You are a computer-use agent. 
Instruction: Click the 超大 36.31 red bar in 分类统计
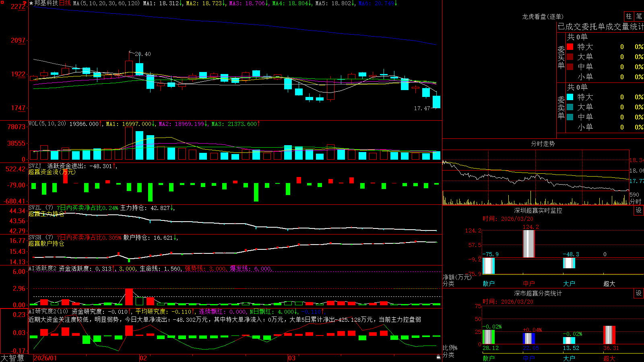(x=609, y=335)
